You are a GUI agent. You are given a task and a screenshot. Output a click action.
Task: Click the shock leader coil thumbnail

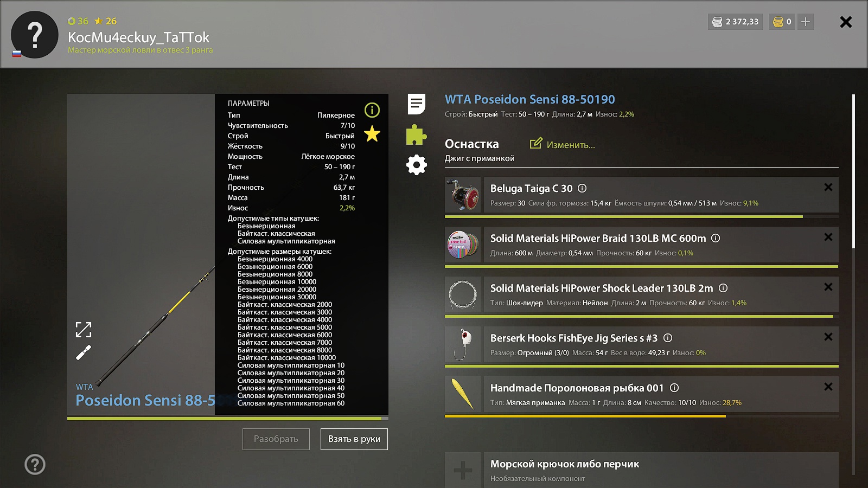point(463,294)
